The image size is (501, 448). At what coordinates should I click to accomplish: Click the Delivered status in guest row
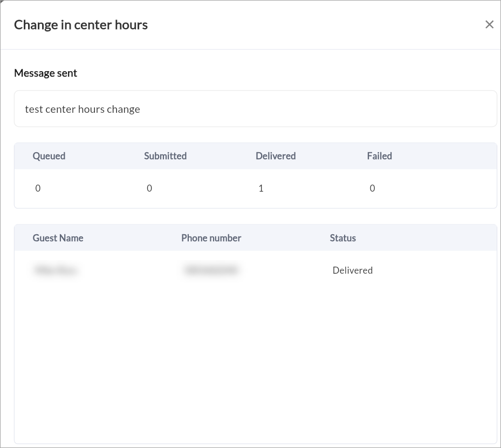pos(352,270)
